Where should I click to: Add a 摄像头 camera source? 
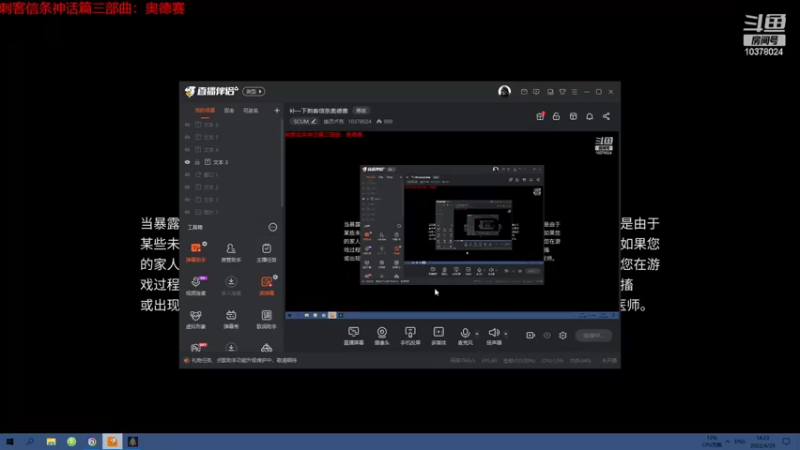point(382,336)
